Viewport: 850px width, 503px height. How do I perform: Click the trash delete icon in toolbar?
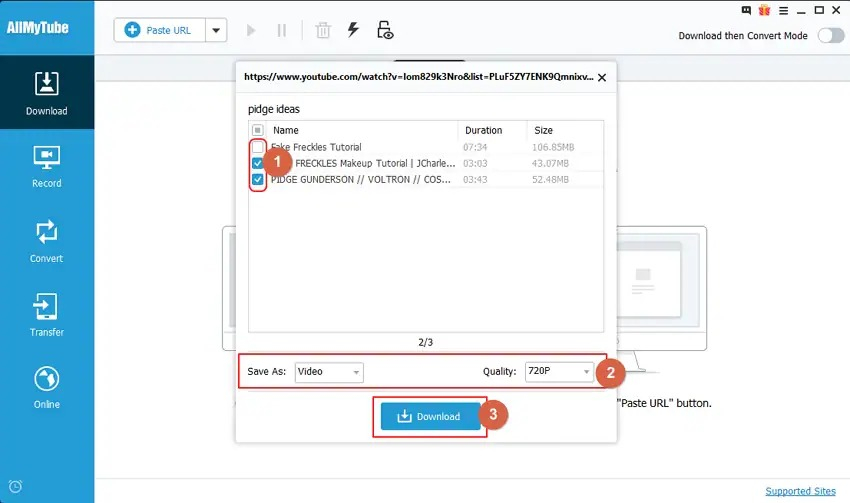tap(323, 30)
